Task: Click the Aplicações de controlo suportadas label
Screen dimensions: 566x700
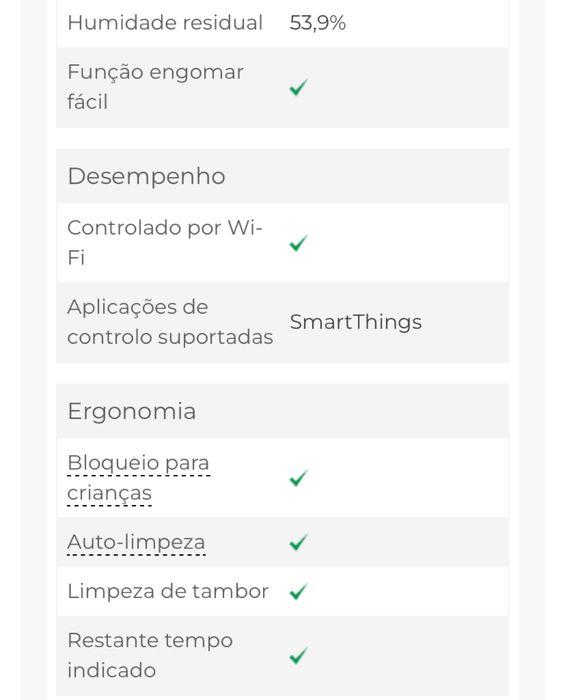Action: [170, 322]
